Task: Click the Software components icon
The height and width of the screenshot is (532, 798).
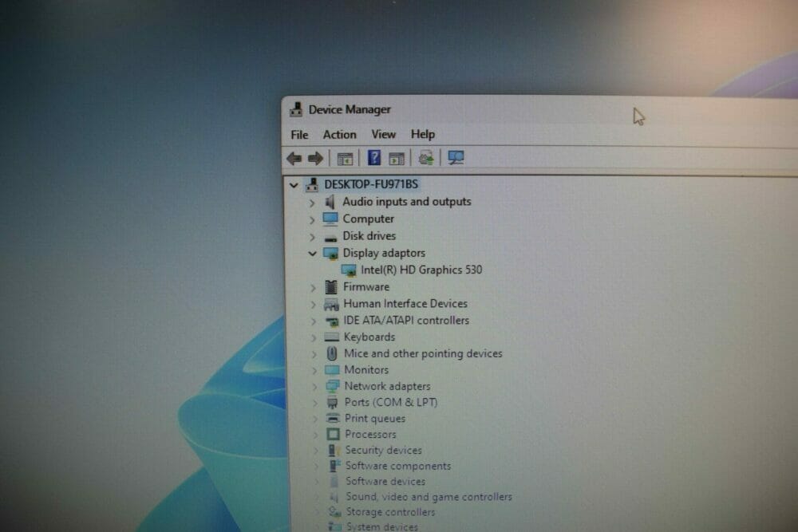Action: tap(334, 466)
